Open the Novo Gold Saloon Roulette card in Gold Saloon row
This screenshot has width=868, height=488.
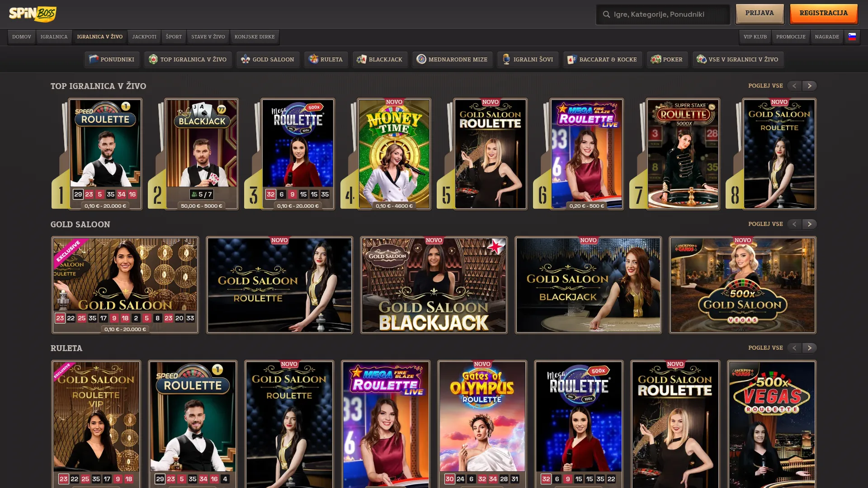[x=279, y=285]
